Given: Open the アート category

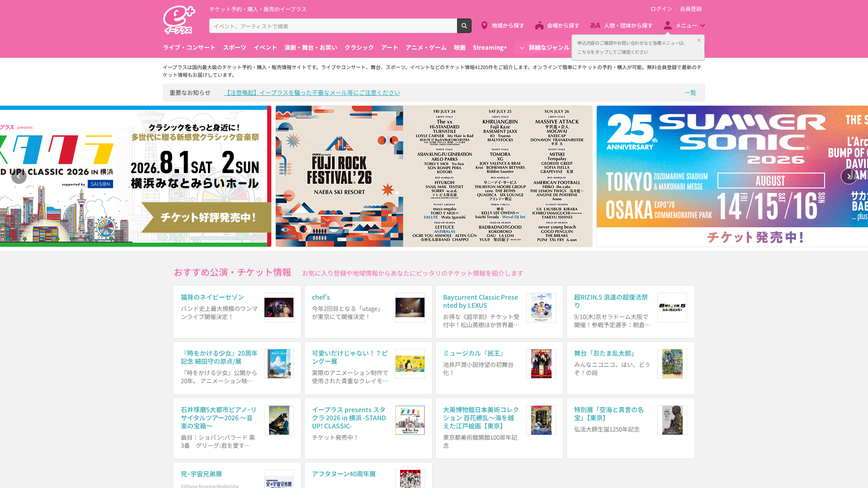Looking at the screenshot, I should tap(389, 47).
